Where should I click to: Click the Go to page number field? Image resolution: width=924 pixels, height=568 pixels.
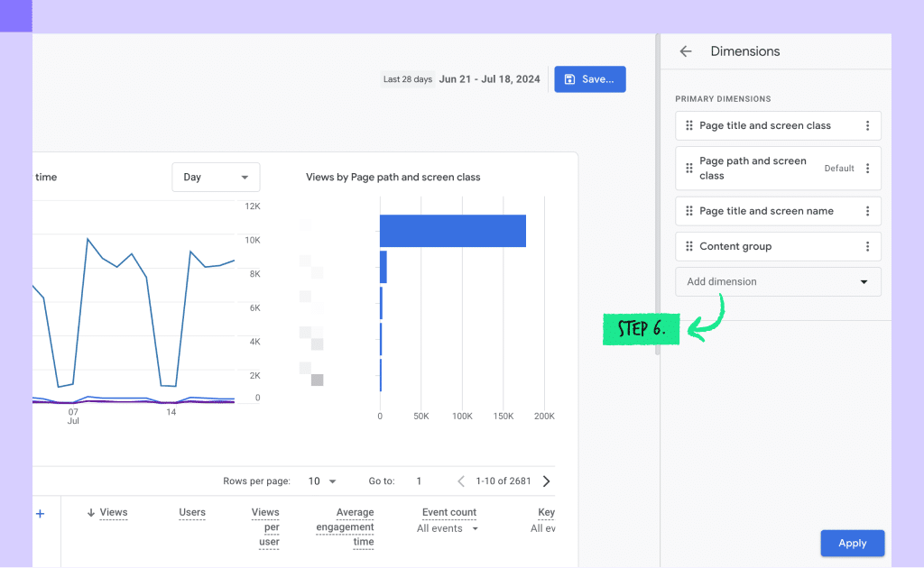coord(419,481)
